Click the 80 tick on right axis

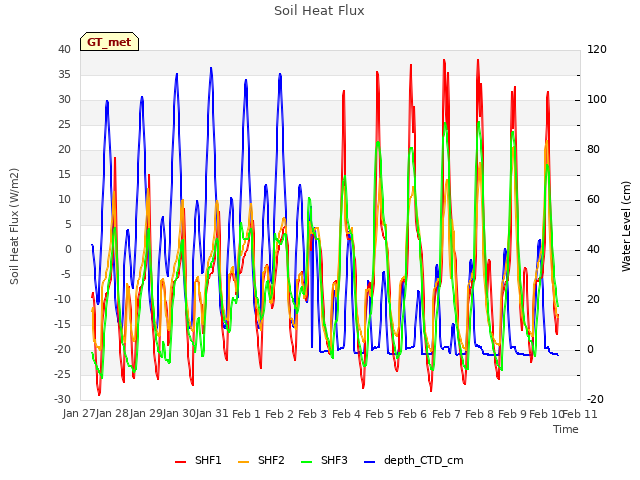pyautogui.click(x=593, y=150)
